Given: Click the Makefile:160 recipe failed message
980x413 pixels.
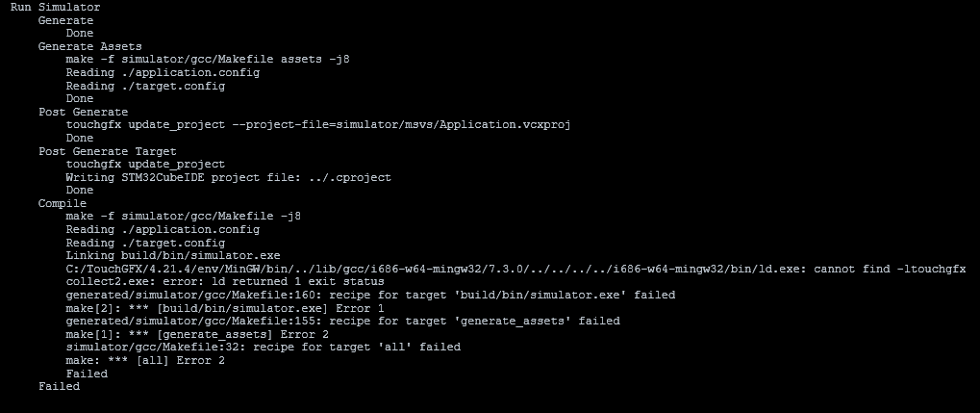Looking at the screenshot, I should (370, 295).
